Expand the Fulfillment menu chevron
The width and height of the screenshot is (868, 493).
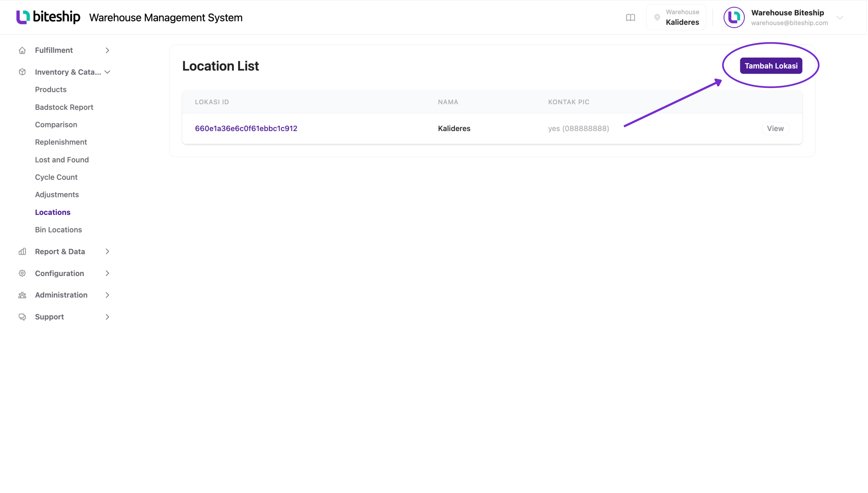coord(107,50)
